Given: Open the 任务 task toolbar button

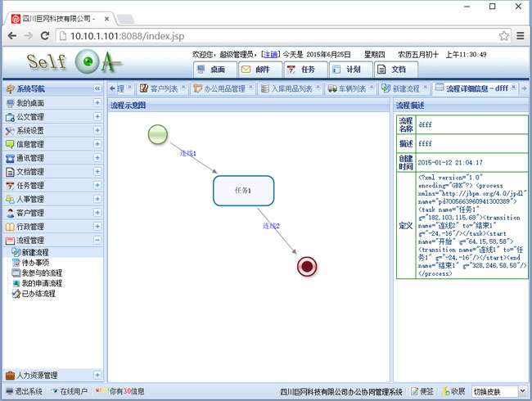Looking at the screenshot, I should click(300, 70).
